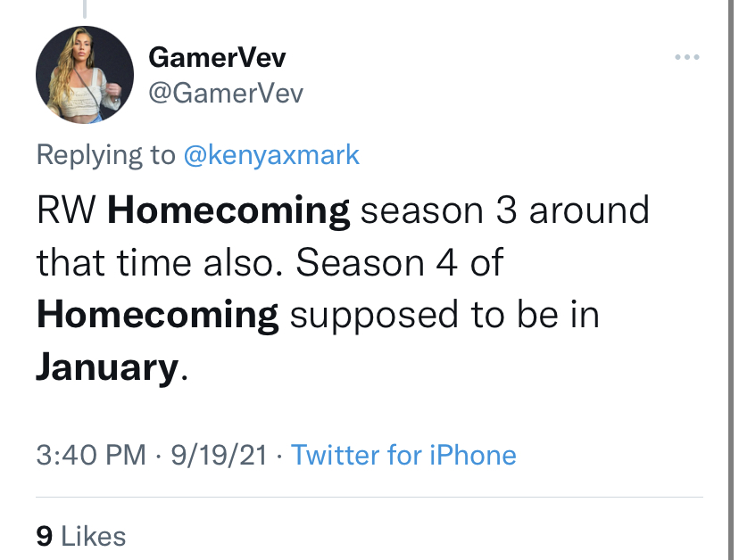
Task: Click the "season 3 around" text
Action: (x=505, y=210)
